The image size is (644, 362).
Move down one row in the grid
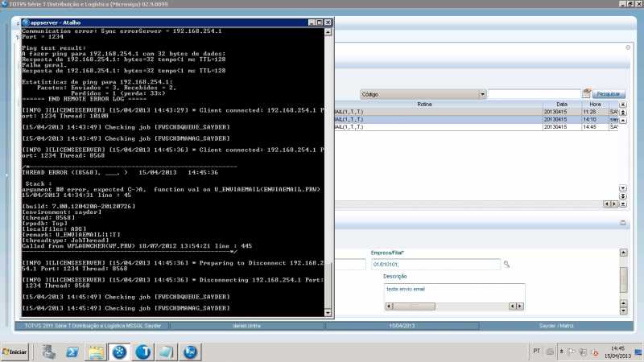point(622,188)
